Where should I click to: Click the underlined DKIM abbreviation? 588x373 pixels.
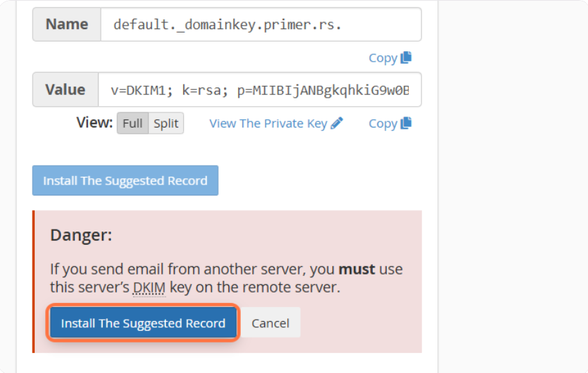click(x=149, y=286)
